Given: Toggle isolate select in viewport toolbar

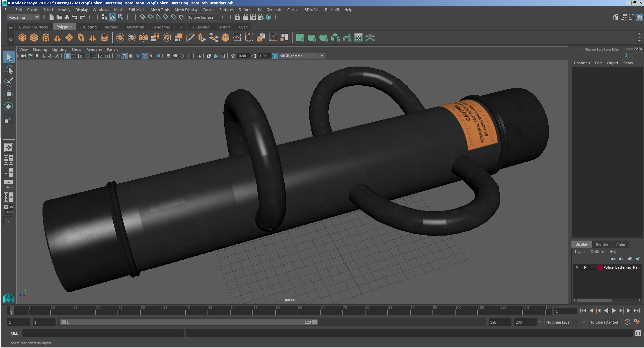Looking at the screenshot, I should point(199,56).
